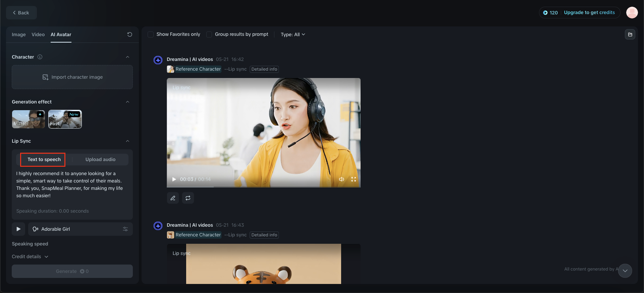Select the Fast generation effect
This screenshot has width=644, height=293.
(65, 119)
